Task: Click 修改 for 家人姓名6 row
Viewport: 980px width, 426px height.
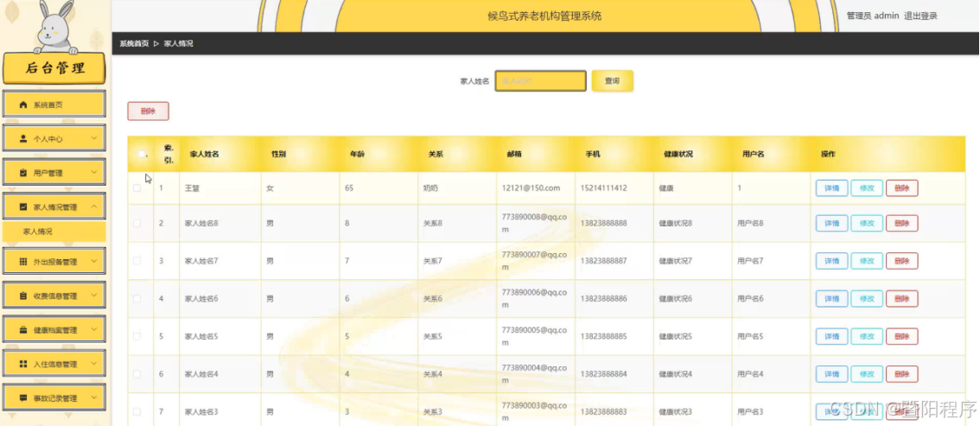Action: pyautogui.click(x=867, y=299)
